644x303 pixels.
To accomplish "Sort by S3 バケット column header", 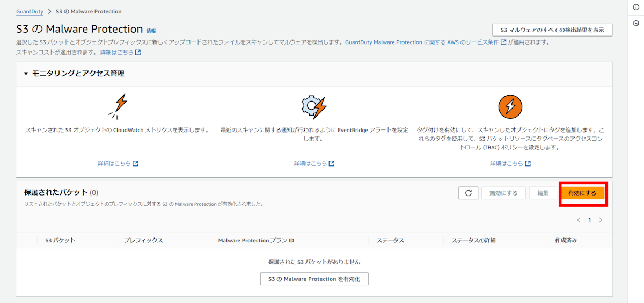I will (60, 240).
